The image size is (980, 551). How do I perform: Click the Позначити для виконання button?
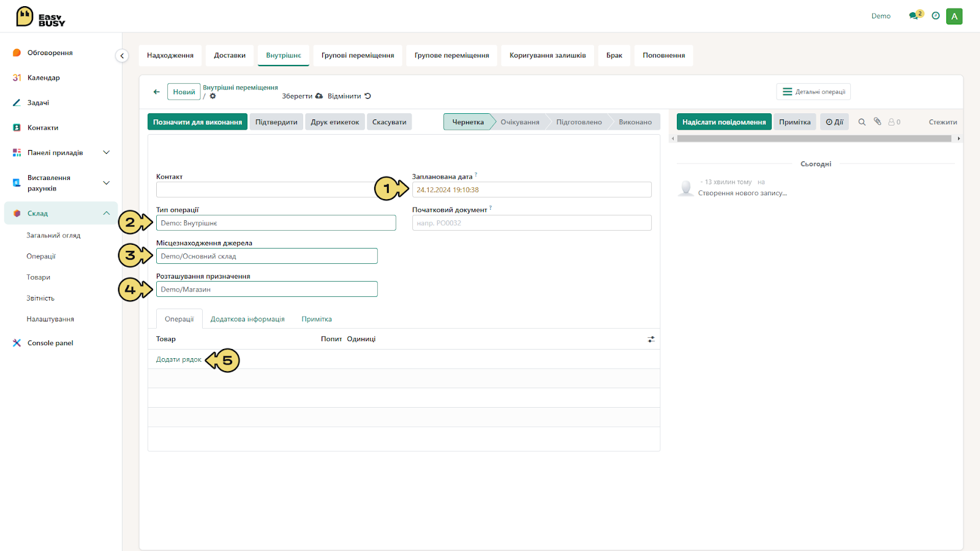(197, 122)
